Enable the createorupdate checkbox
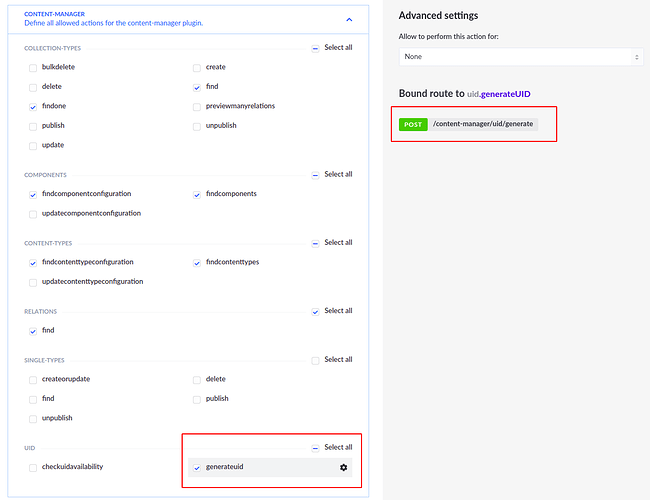650x500 pixels. [x=33, y=379]
